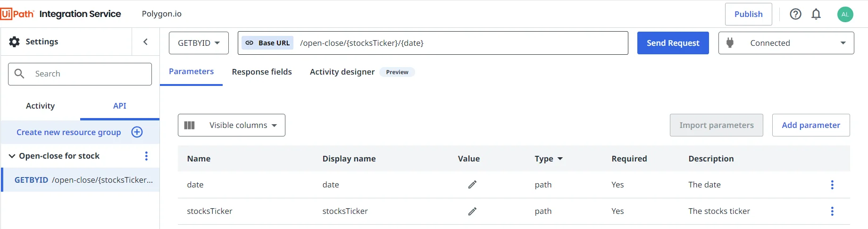This screenshot has height=229, width=868.
Task: Click the Required column header
Action: pos(629,159)
